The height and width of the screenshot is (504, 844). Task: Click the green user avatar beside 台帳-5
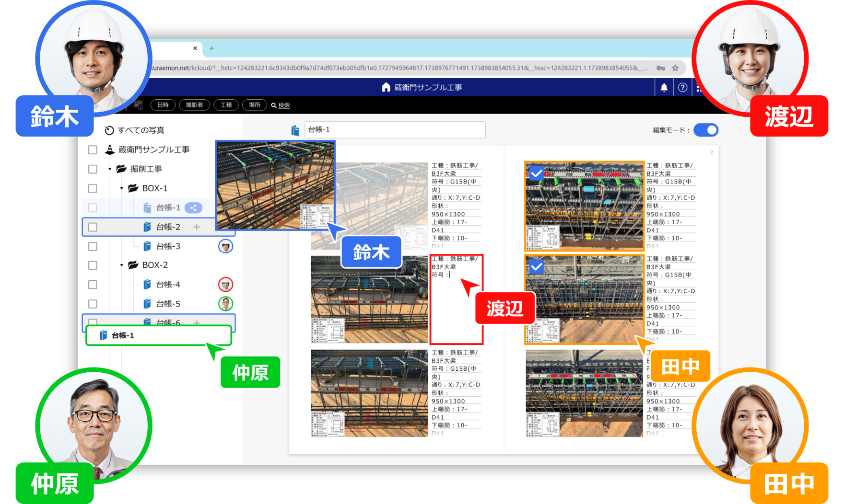tap(225, 304)
